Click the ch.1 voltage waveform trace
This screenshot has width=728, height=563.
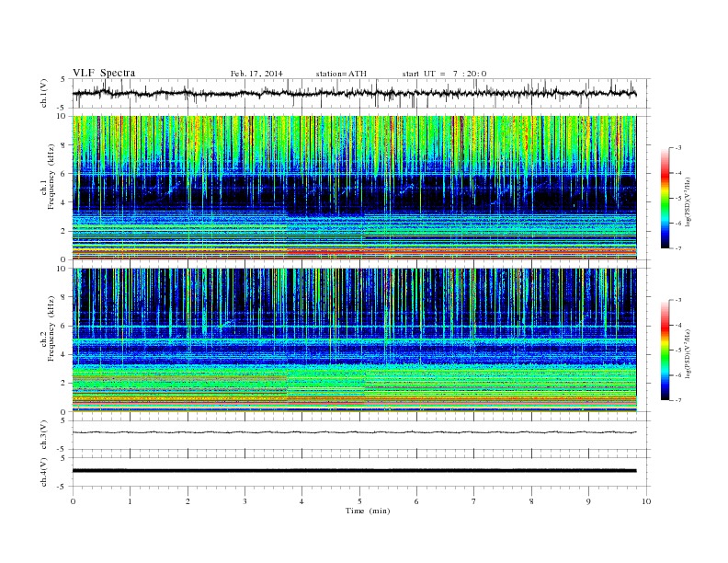point(354,93)
